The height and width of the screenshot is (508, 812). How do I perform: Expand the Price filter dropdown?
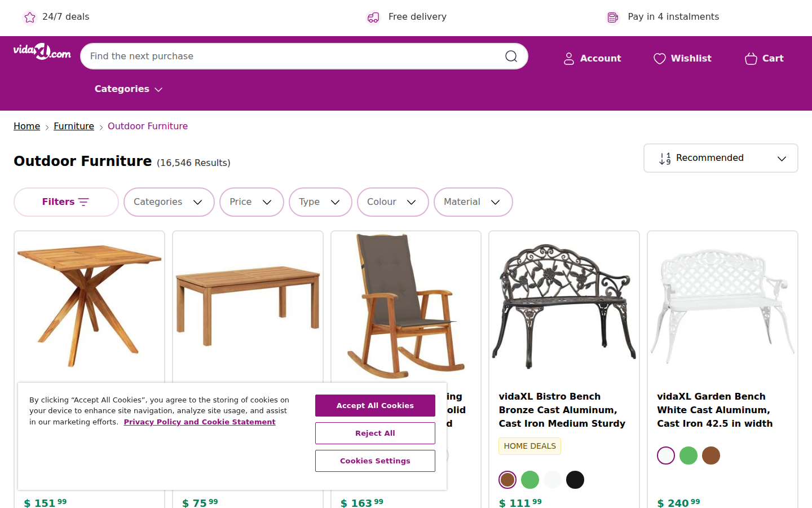tap(251, 202)
